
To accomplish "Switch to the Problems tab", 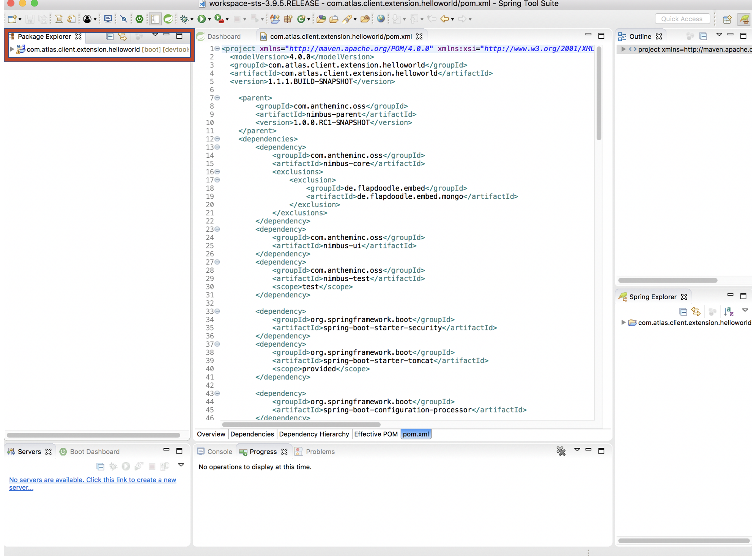I will coord(315,451).
